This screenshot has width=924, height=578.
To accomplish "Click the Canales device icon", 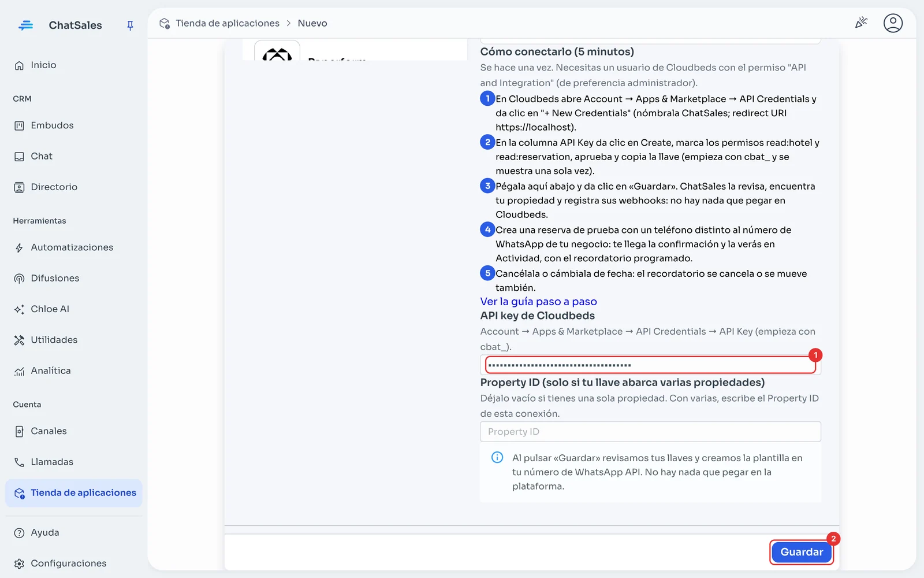I will click(19, 431).
